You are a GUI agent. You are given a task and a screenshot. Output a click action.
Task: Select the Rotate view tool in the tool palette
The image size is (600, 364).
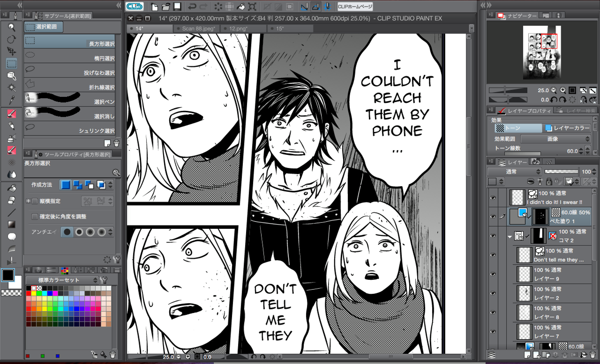pyautogui.click(x=11, y=40)
